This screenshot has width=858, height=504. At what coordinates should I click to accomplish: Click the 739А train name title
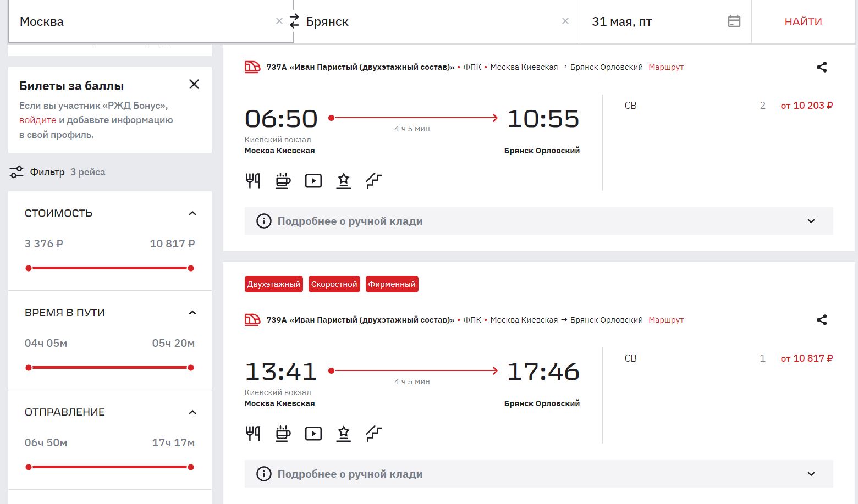(361, 320)
